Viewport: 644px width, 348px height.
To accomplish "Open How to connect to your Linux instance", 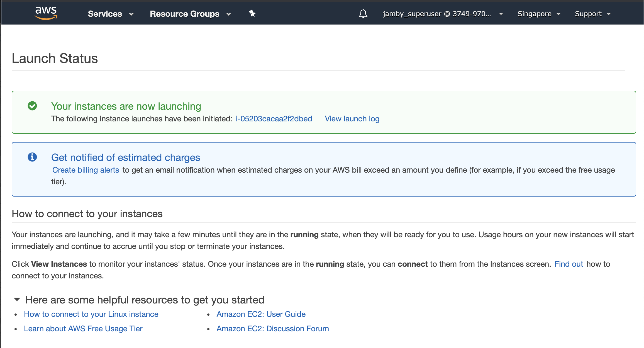I will [91, 314].
